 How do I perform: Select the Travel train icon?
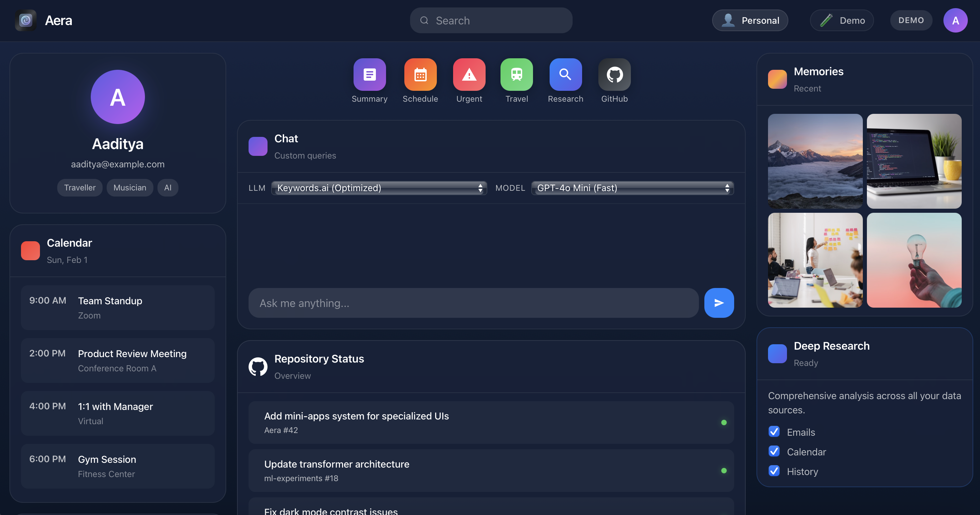516,75
